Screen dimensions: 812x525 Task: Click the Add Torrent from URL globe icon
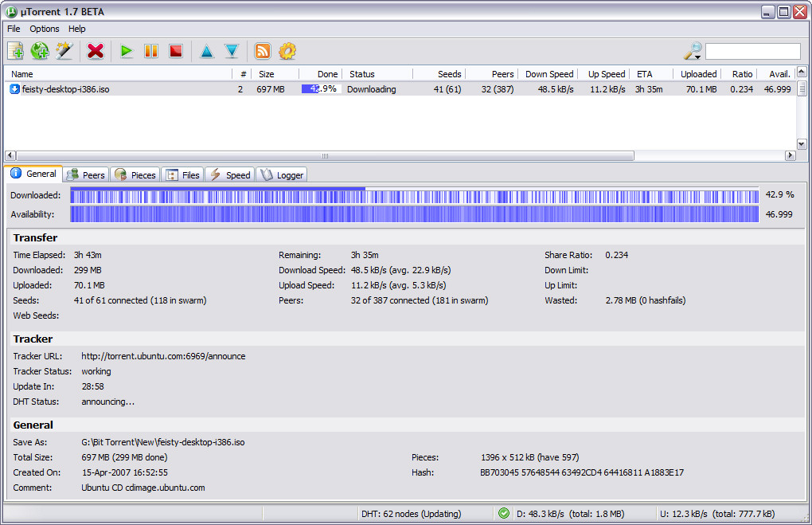39,51
